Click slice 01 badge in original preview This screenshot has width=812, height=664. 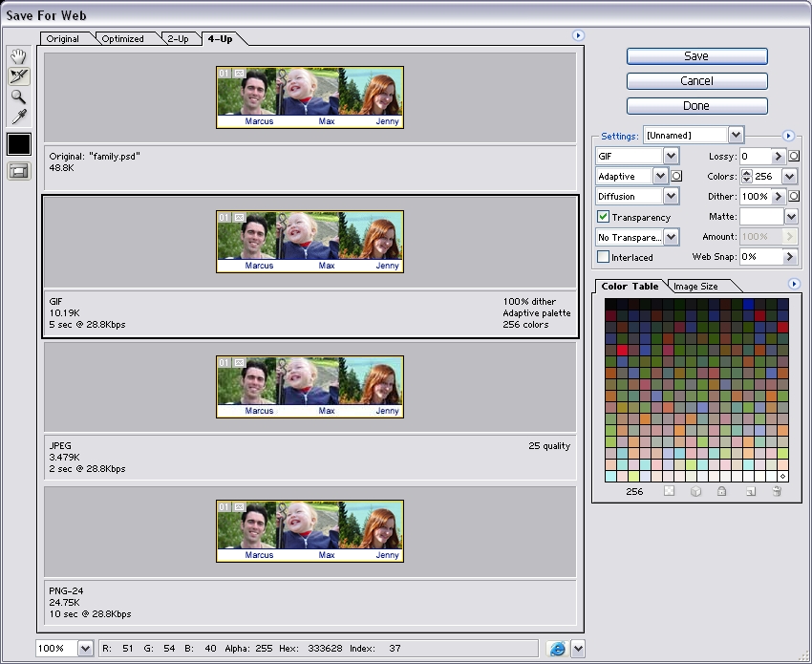tap(224, 73)
